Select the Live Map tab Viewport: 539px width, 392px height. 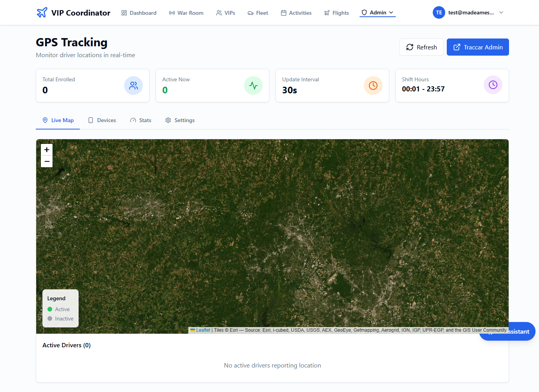[x=58, y=120]
